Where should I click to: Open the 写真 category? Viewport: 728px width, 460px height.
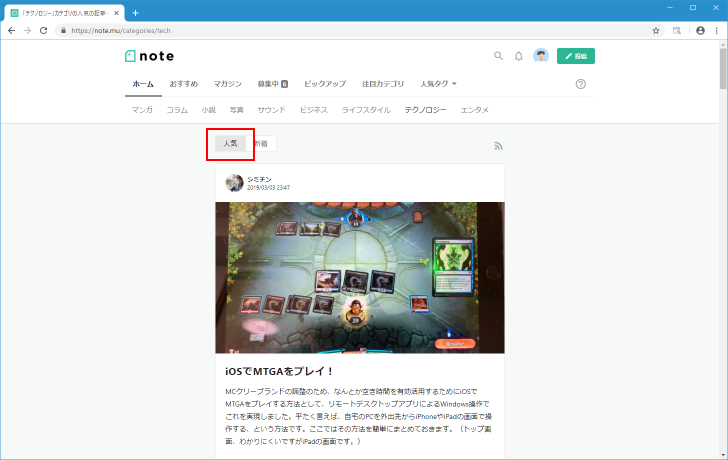[236, 110]
